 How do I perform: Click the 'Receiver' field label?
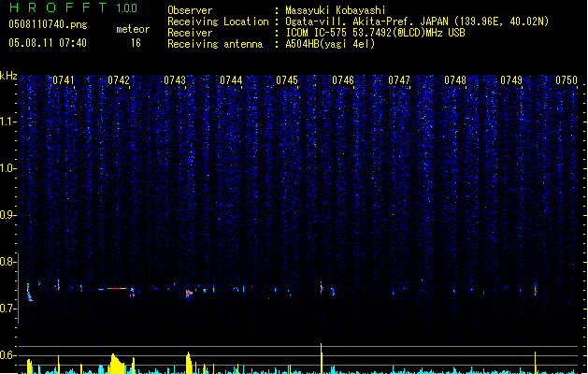(190, 33)
